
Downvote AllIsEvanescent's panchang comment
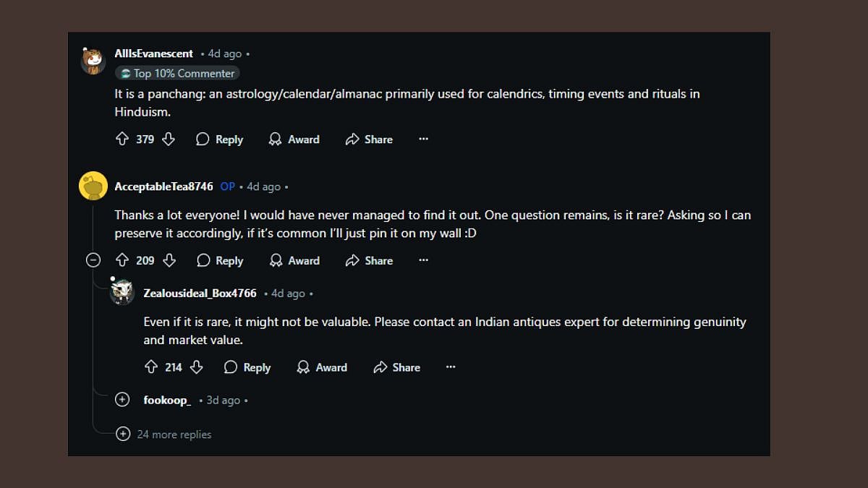[x=169, y=139]
